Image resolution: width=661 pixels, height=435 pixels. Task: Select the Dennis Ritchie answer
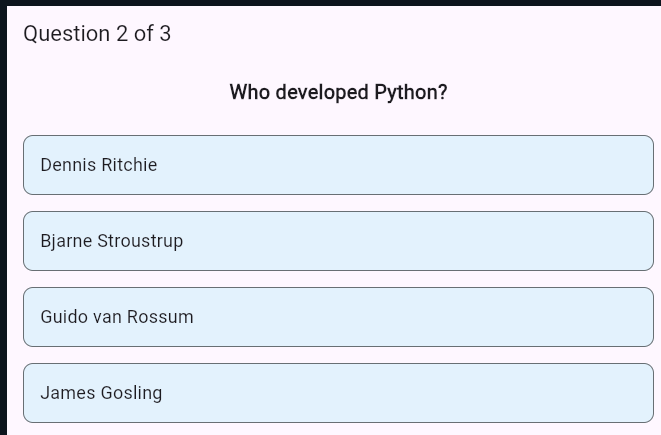tap(338, 165)
